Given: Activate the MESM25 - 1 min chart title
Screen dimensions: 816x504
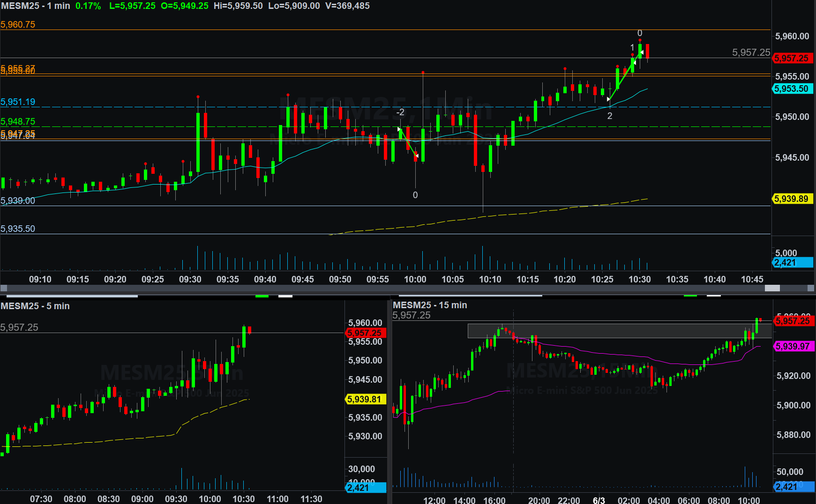Looking at the screenshot, I should tap(36, 6).
